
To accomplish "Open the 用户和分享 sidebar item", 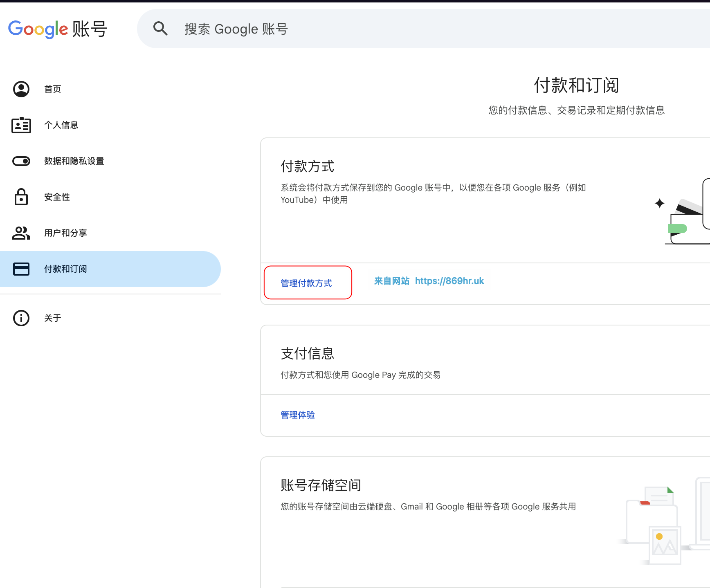I will [x=110, y=233].
